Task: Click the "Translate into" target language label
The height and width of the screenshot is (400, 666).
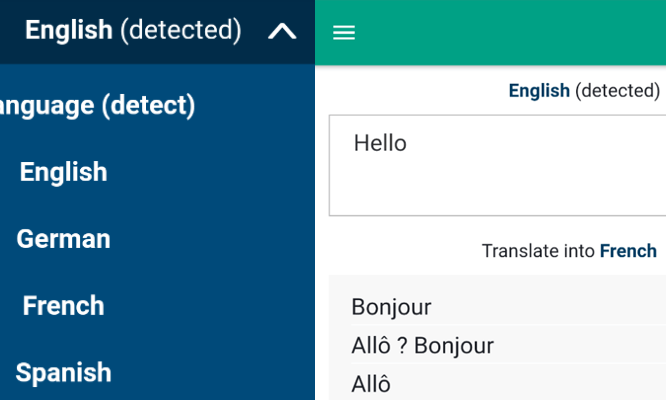Action: (x=538, y=251)
